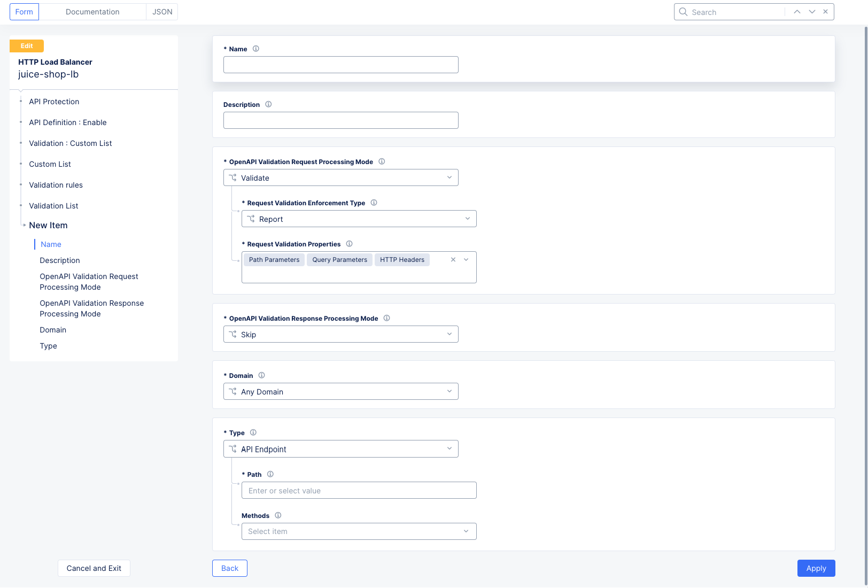Click the up arrow in the search bar

click(x=797, y=11)
